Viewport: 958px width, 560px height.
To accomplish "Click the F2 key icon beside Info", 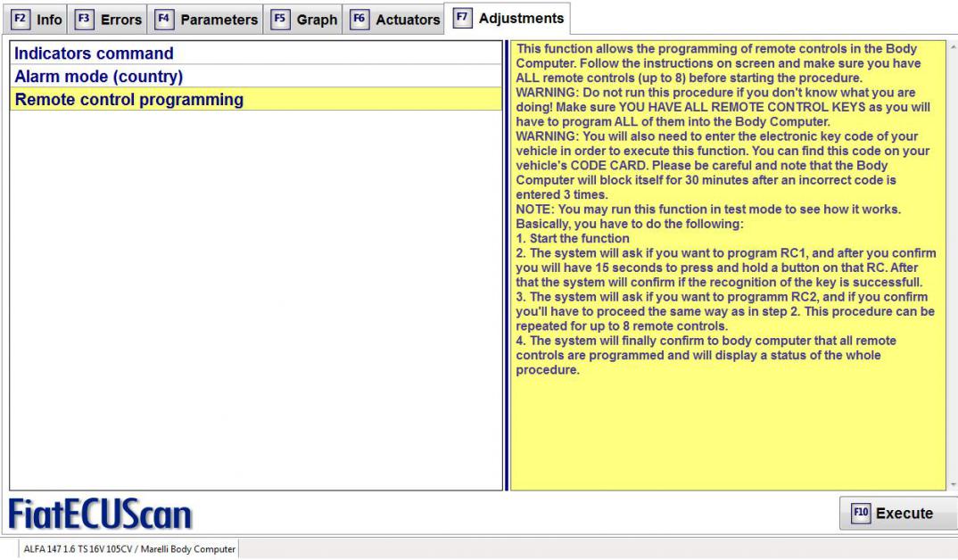I will pos(21,19).
